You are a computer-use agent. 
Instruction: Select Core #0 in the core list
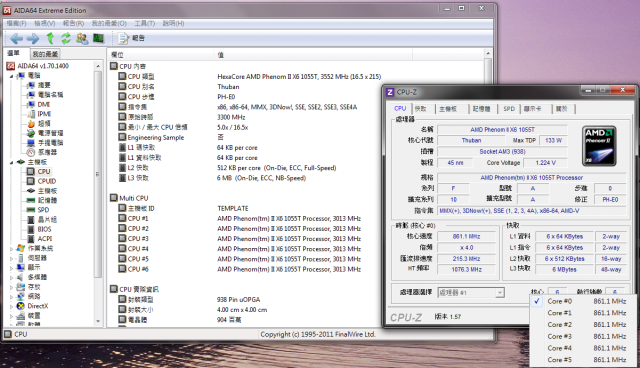click(x=584, y=301)
